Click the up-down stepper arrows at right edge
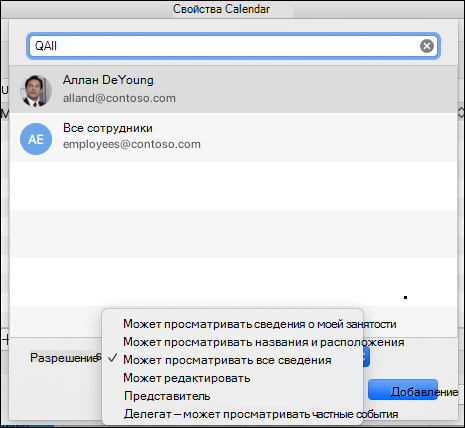Viewport: 465px width, 428px height. (461, 113)
